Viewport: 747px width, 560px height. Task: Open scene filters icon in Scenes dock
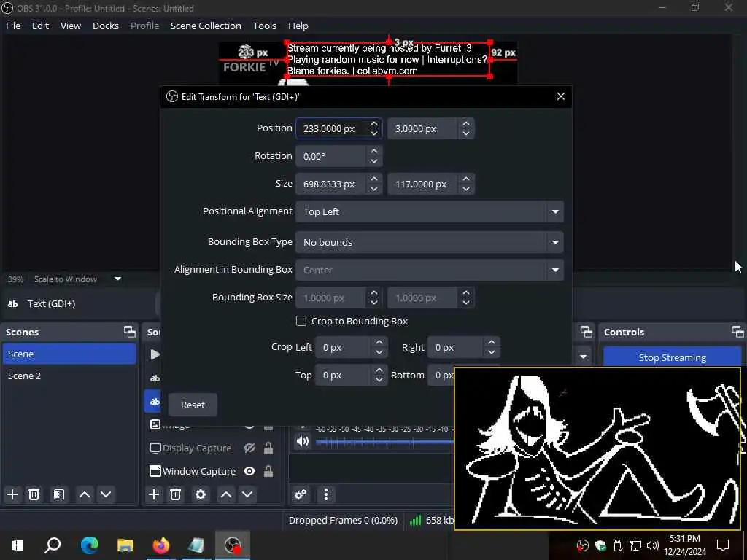coord(59,494)
